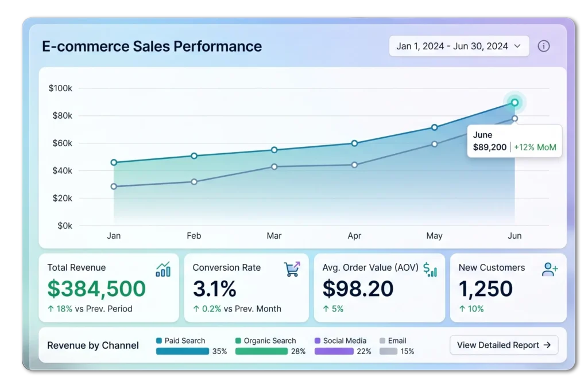Viewport: 588px width, 389px height.
Task: Click the Paid Search legend color square
Action: pos(159,341)
